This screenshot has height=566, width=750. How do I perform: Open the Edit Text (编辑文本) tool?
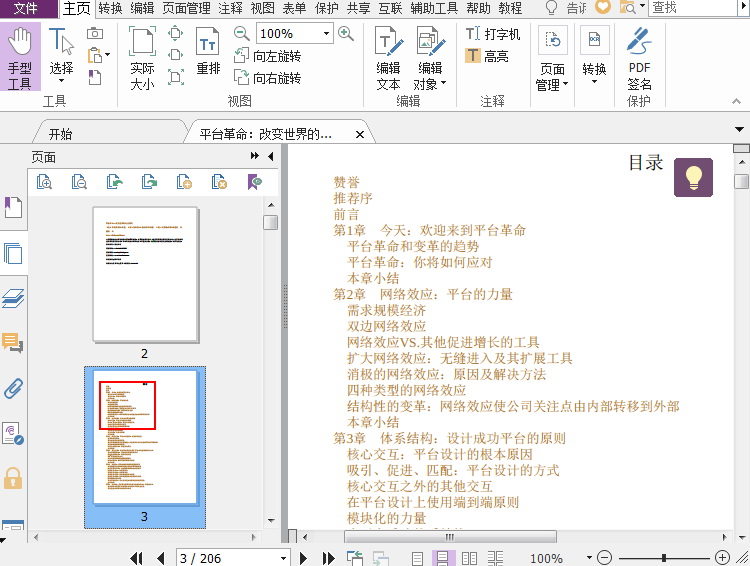(x=388, y=58)
